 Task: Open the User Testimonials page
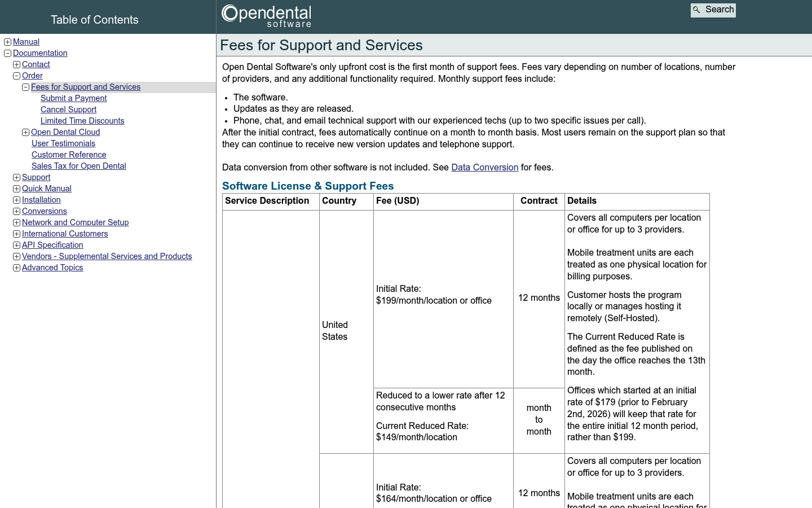click(x=63, y=143)
